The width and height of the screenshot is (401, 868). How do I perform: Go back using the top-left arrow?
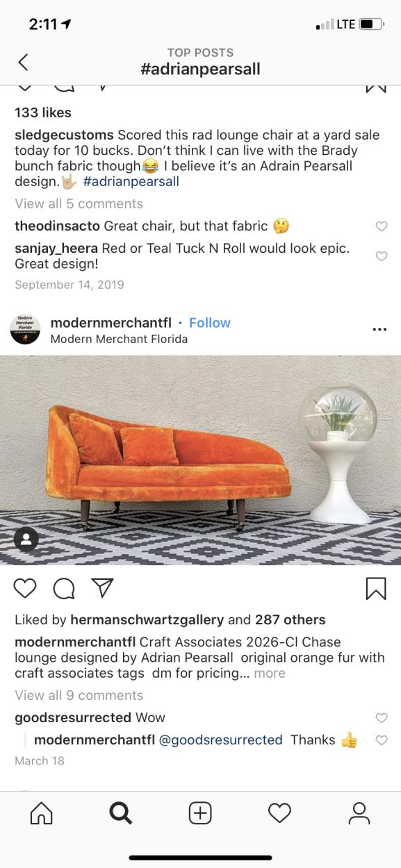coord(23,62)
